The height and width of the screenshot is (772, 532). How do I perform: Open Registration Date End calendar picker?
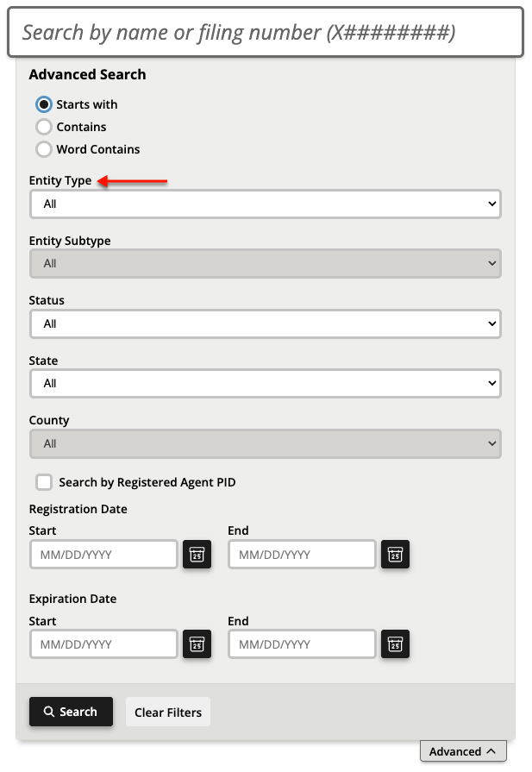coord(395,555)
